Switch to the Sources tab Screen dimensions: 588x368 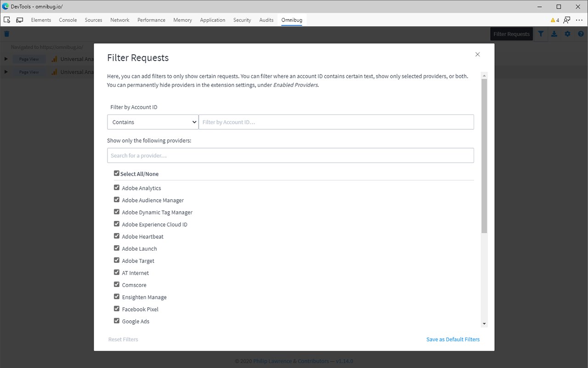click(x=93, y=20)
